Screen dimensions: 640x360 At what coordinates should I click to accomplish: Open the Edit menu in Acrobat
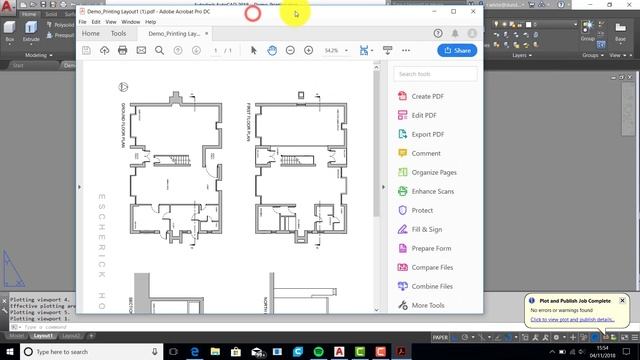coord(96,22)
